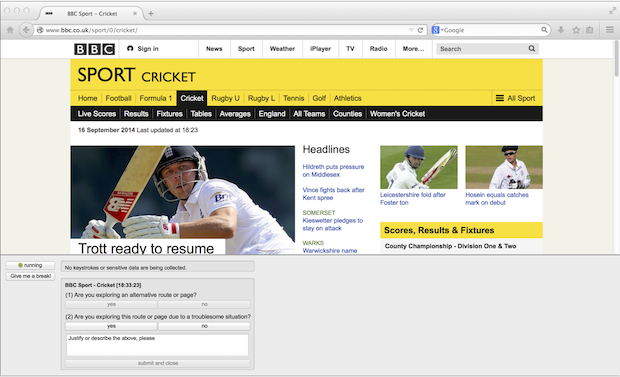Open Radio in the BBC header
The image size is (620, 377).
pyautogui.click(x=378, y=49)
